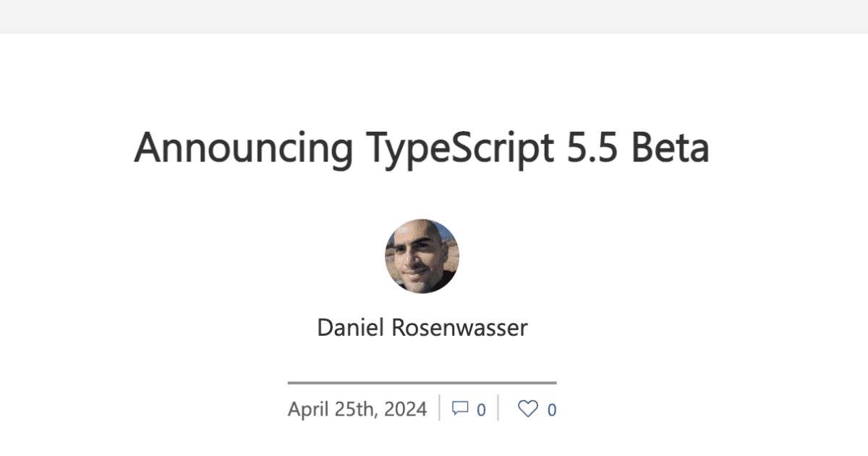Click the like count showing 0
This screenshot has width=868, height=456.
pyautogui.click(x=551, y=409)
